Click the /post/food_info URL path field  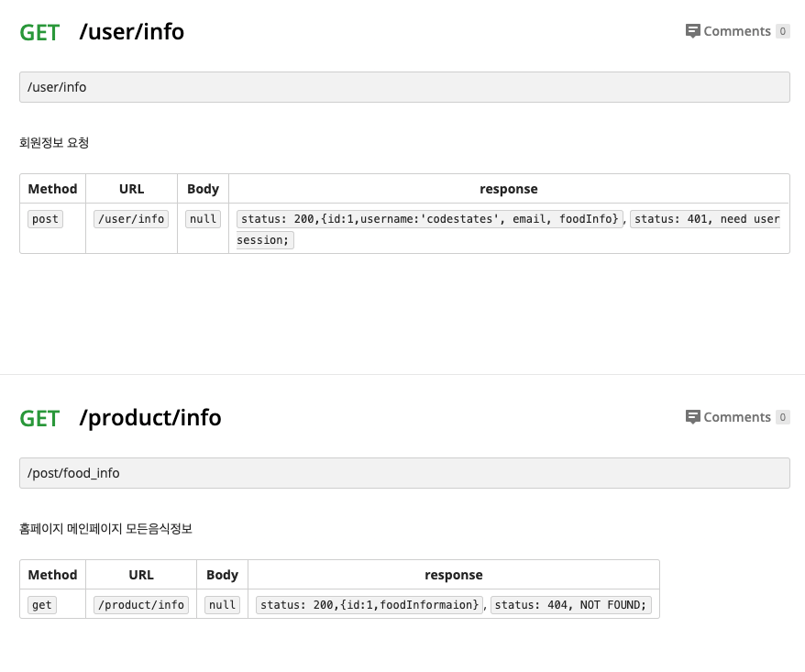pos(403,472)
